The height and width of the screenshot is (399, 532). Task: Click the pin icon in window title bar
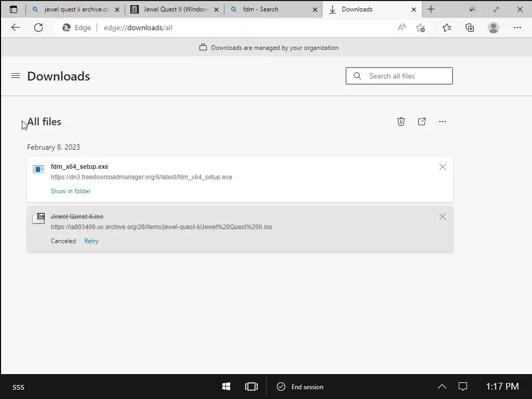[472, 9]
